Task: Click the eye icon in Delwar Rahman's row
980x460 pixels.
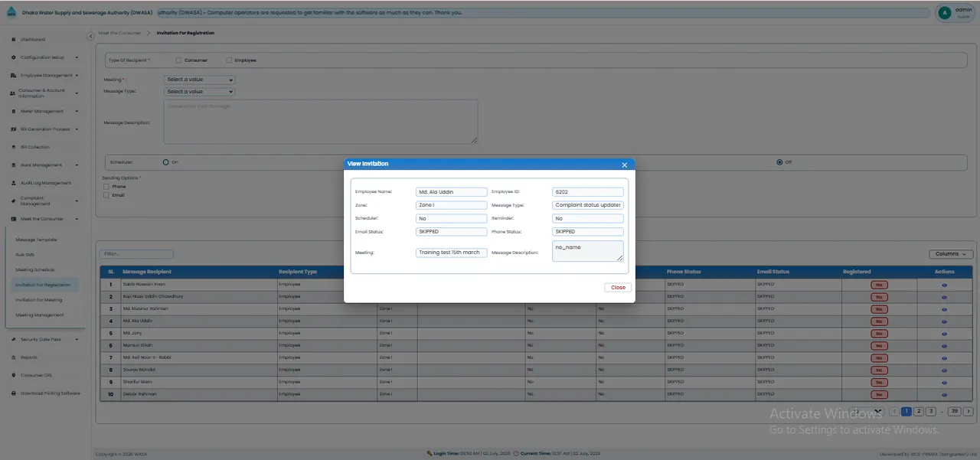Action: 944,394
